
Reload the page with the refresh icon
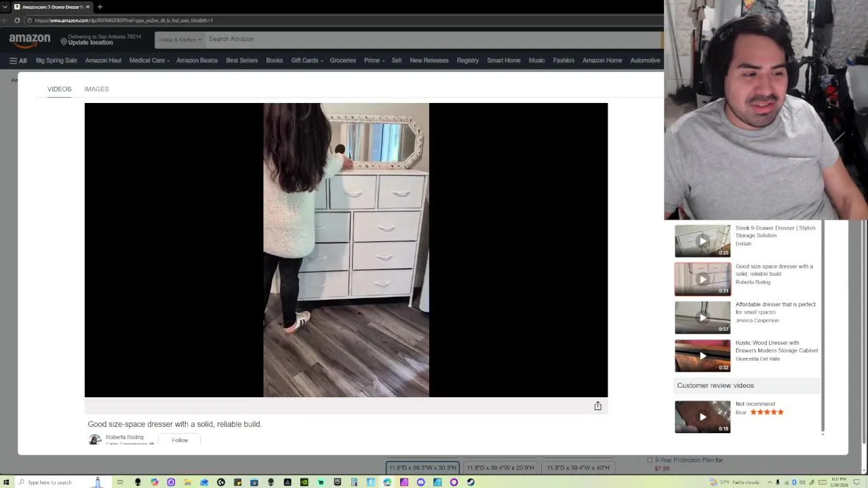click(17, 20)
